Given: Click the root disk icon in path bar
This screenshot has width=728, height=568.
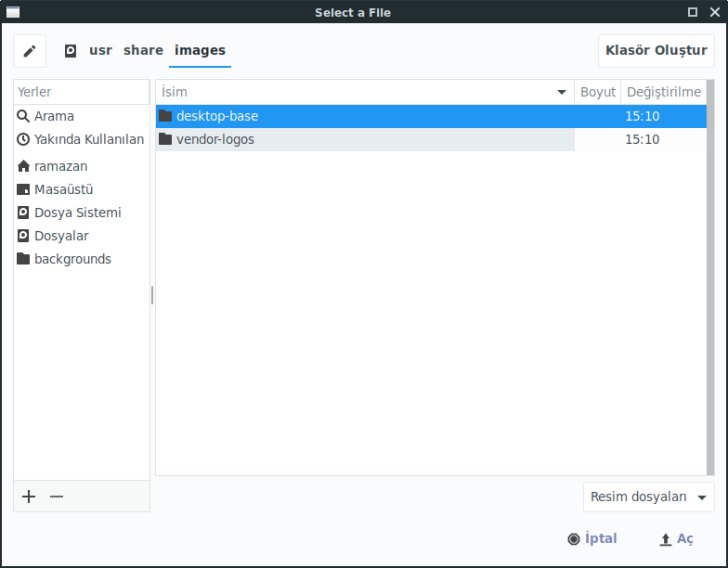Looking at the screenshot, I should click(x=71, y=50).
